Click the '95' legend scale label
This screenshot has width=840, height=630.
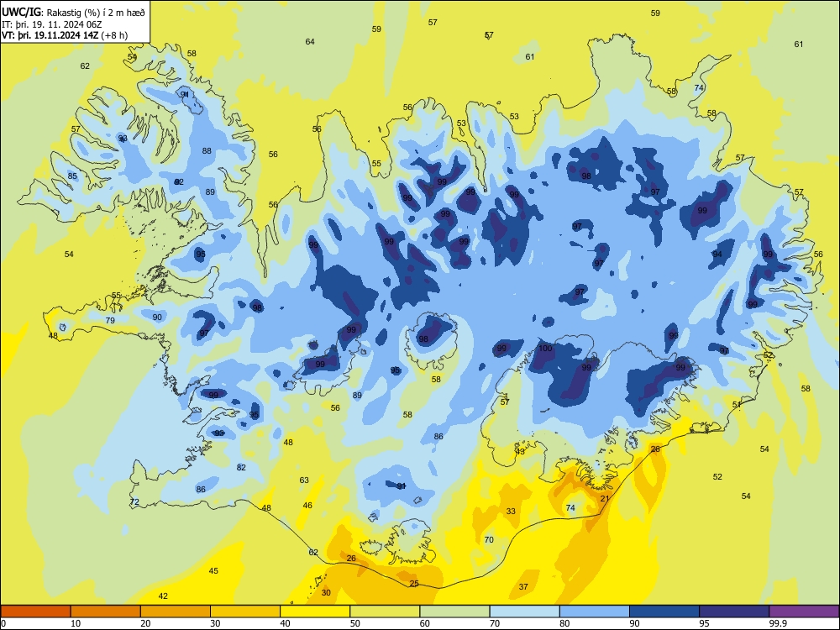pos(705,623)
